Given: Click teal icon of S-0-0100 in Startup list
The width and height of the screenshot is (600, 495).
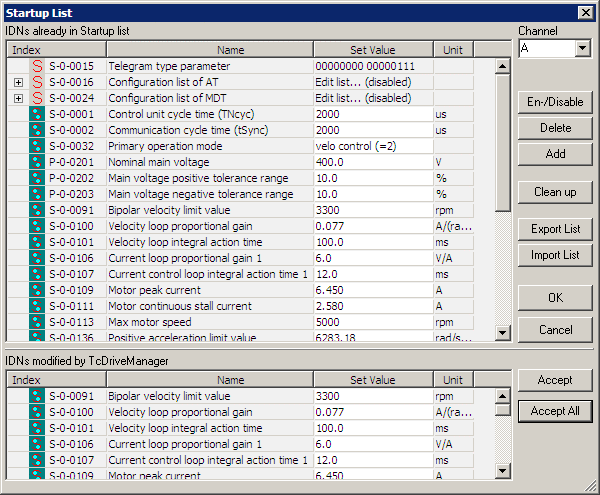Looking at the screenshot, I should (37, 226).
